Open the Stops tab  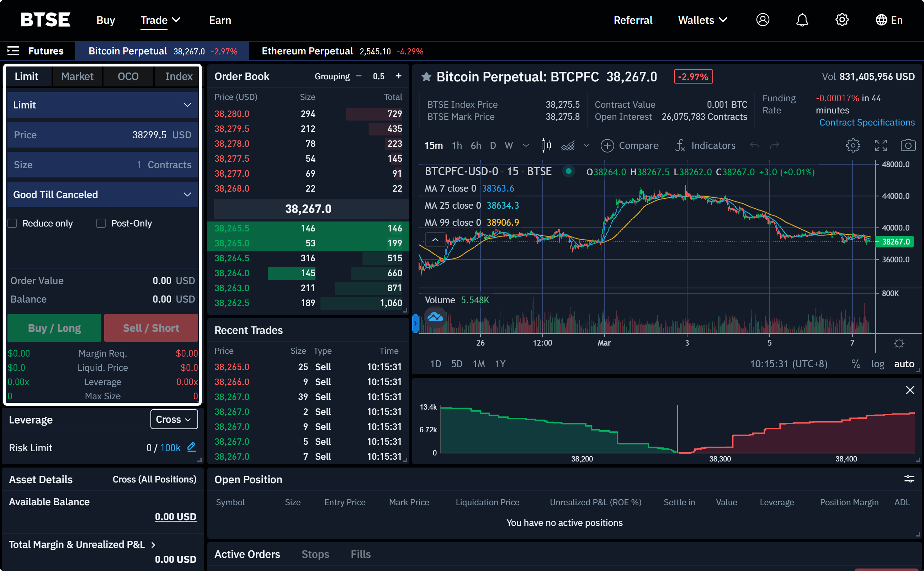pos(315,554)
